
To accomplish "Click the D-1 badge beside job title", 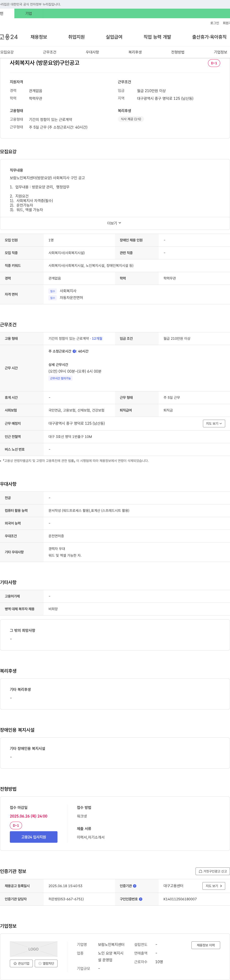I will click(214, 63).
